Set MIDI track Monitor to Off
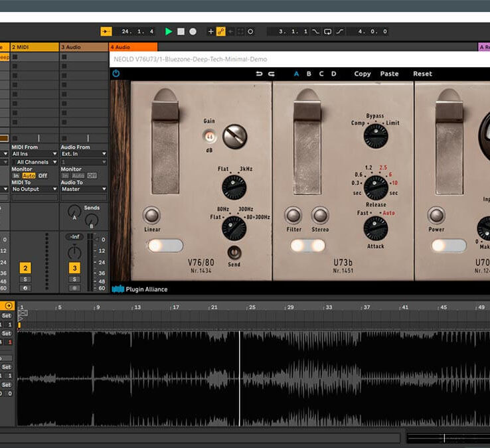This screenshot has height=448, width=490. pos(42,176)
